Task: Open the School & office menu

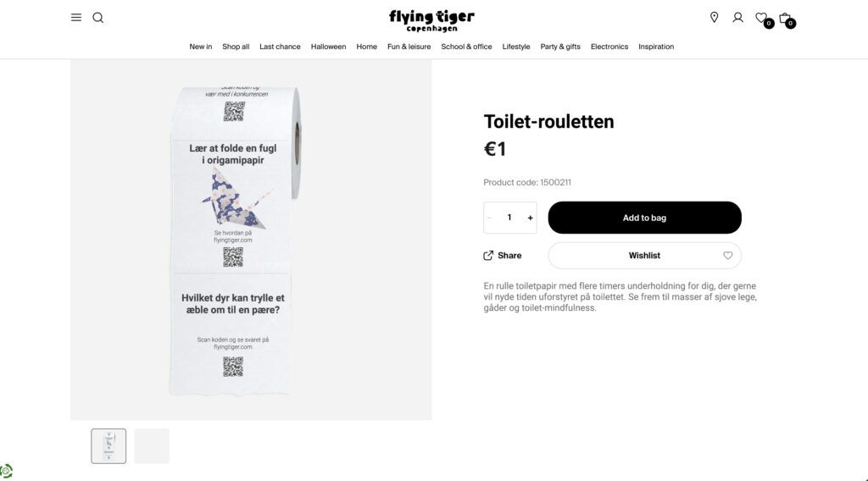Action: (466, 47)
